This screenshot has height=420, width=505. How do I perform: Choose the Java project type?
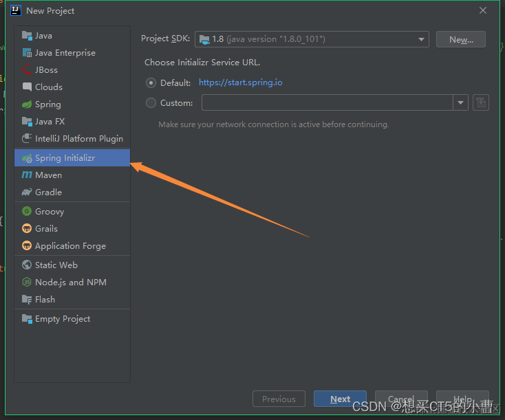click(x=72, y=36)
